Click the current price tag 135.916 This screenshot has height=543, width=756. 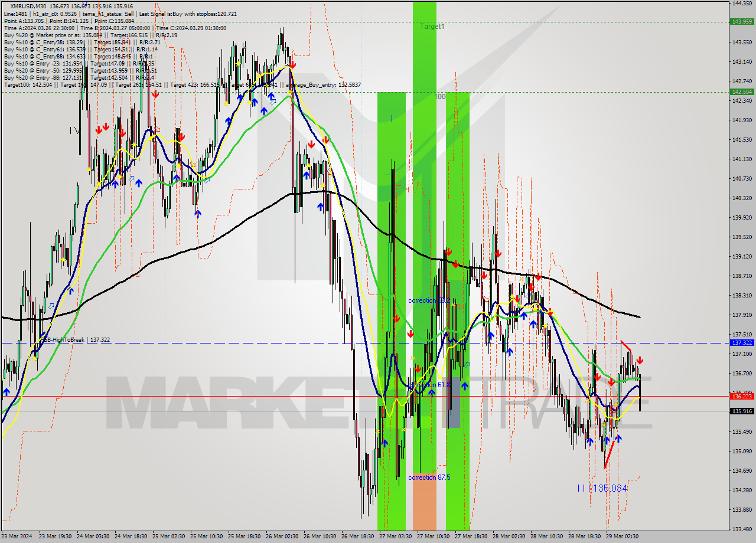click(x=742, y=411)
